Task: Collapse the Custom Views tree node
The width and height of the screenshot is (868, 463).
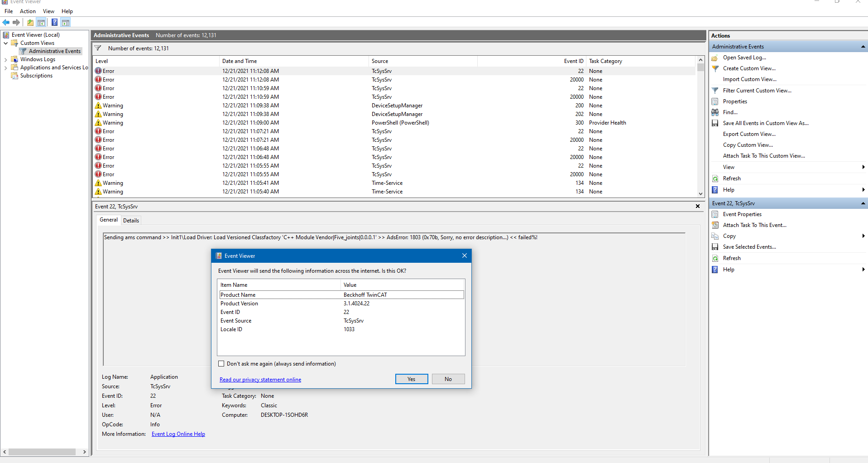Action: [x=5, y=43]
